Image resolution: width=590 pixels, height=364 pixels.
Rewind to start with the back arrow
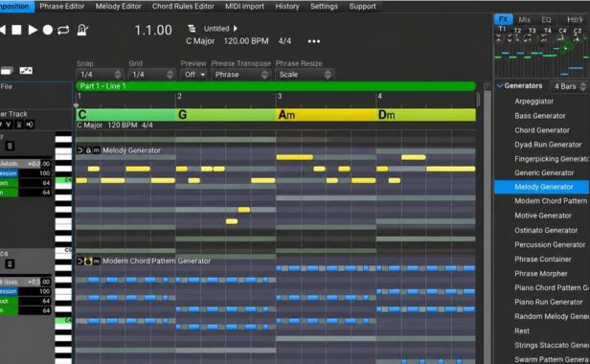2,30
